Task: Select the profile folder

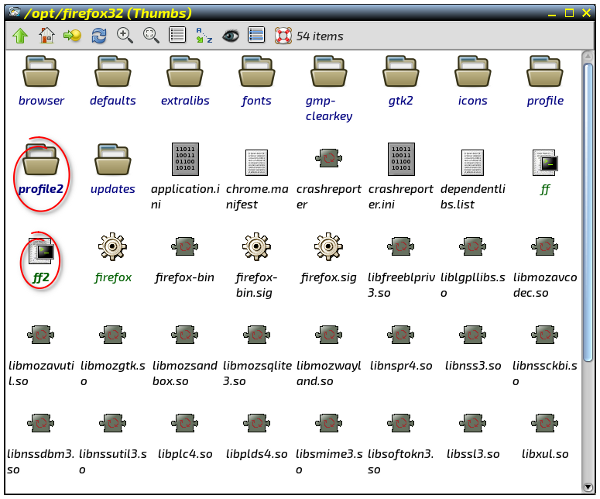Action: click(545, 71)
